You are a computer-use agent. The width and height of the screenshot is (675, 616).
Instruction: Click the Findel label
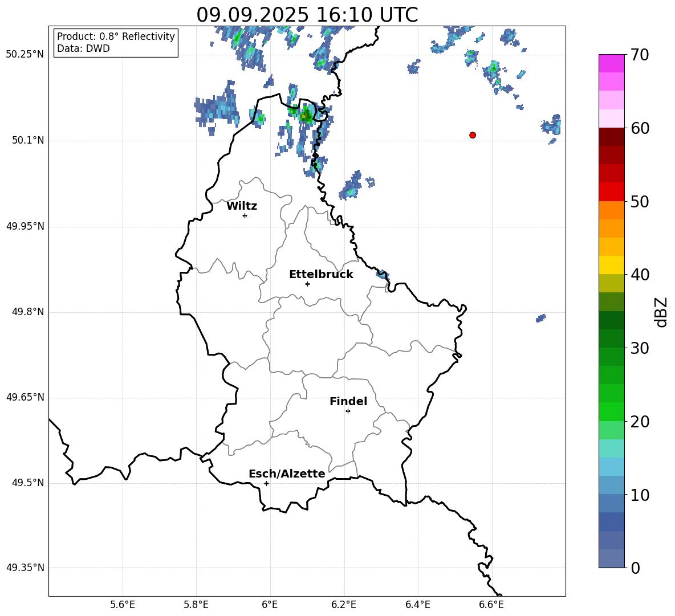click(348, 401)
